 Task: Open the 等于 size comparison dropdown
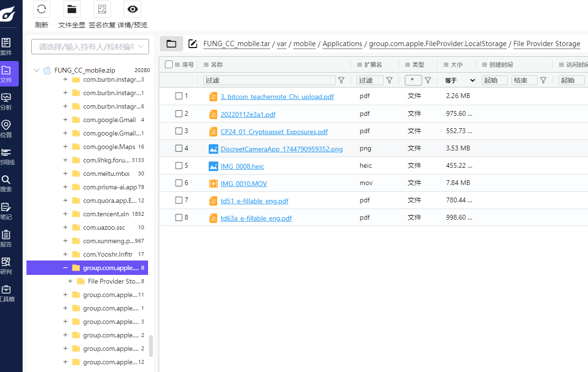pos(460,80)
